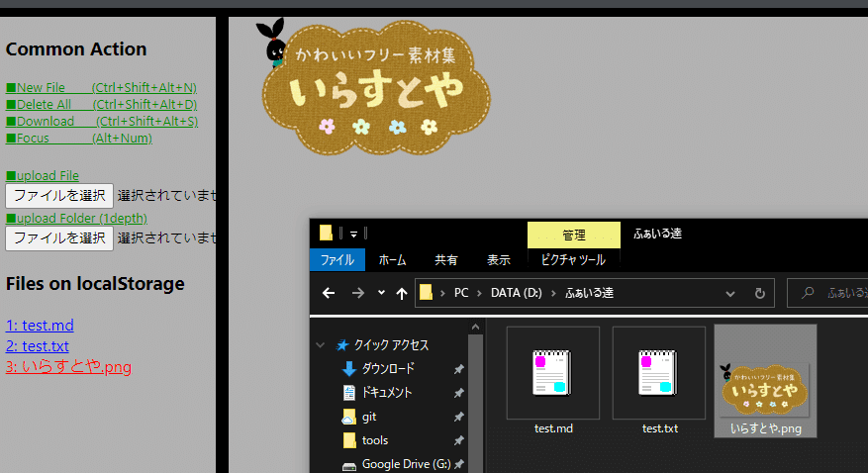Viewport: 868px width, 473px height.
Task: Click the test.txt file name label
Action: pos(660,428)
